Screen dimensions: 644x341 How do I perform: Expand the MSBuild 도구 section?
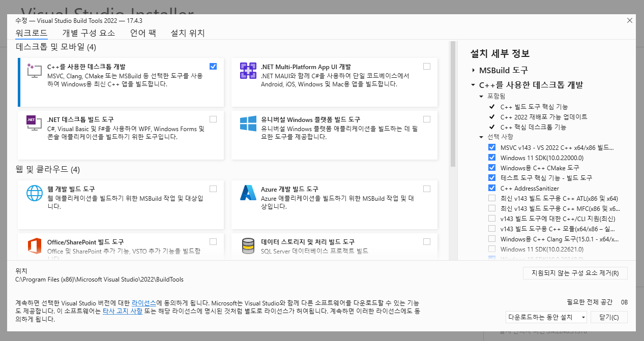coord(473,71)
